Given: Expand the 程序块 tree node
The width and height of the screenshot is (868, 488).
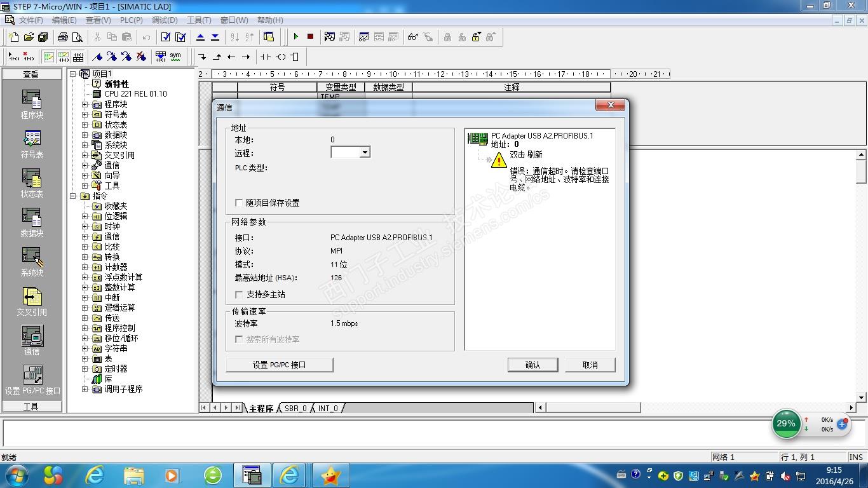Looking at the screenshot, I should tap(85, 104).
